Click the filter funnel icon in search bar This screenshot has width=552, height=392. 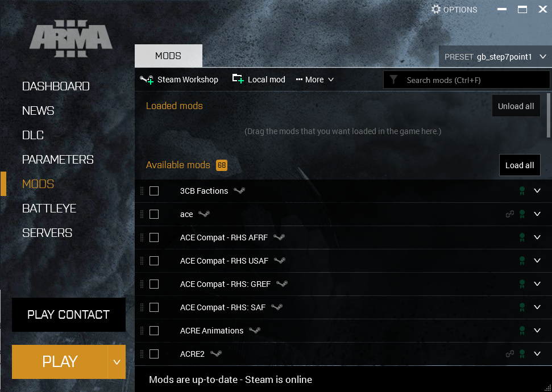point(395,80)
